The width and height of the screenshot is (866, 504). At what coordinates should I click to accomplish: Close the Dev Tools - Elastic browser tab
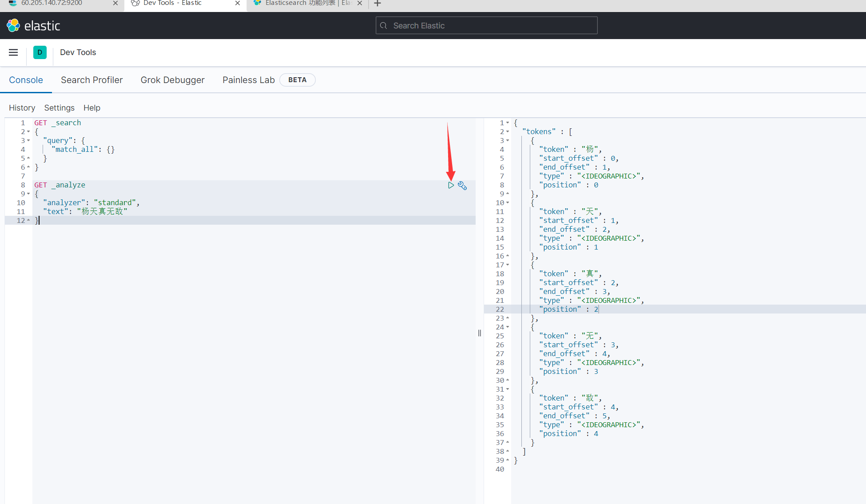[x=238, y=3]
